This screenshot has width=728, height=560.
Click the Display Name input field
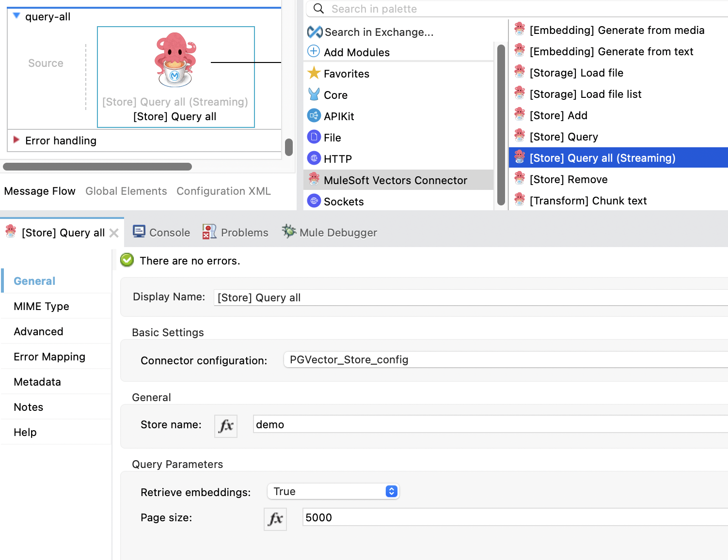click(471, 297)
